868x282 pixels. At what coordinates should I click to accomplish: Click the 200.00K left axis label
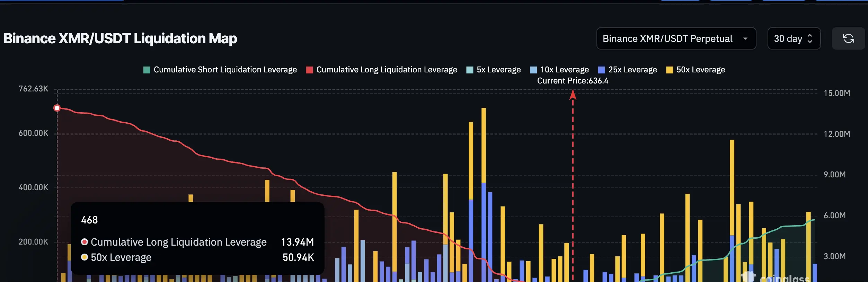tap(33, 242)
